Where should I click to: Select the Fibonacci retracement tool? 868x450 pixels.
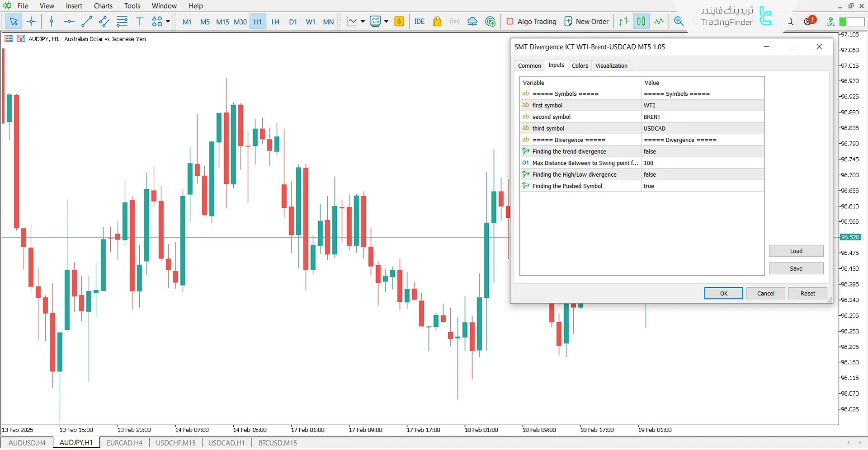point(122,21)
